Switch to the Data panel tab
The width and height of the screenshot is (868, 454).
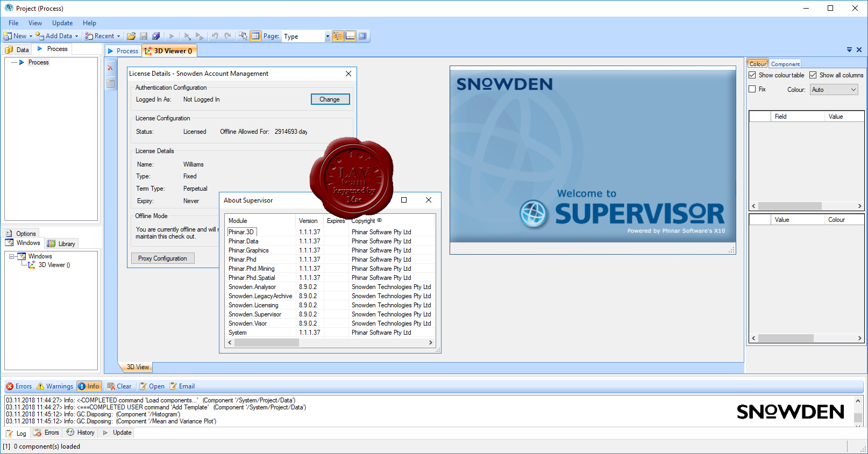tap(17, 49)
